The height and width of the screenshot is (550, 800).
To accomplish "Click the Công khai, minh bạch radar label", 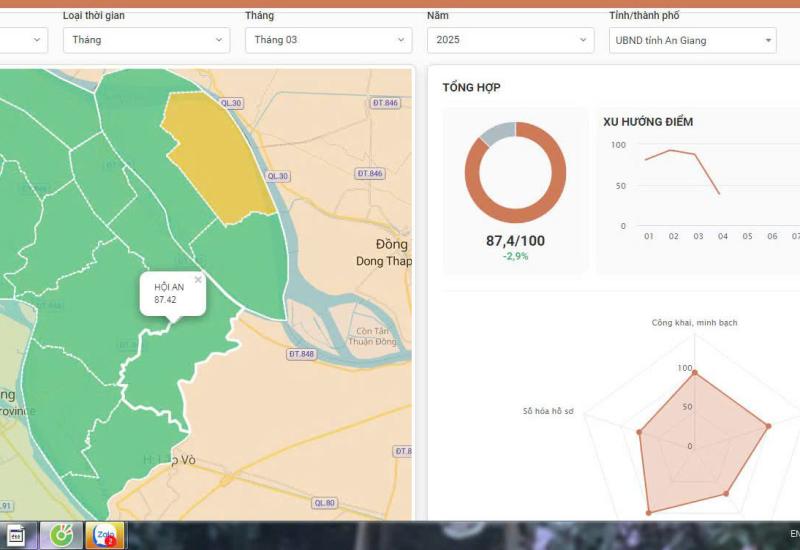I will point(694,322).
